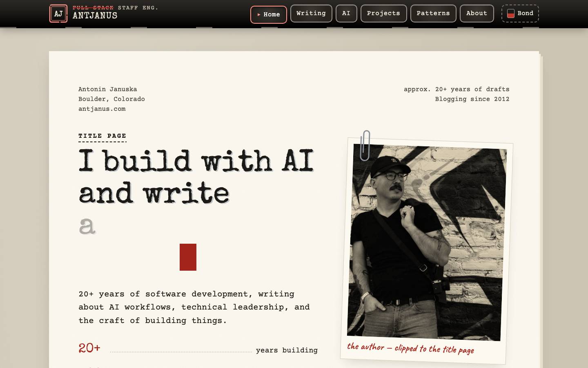Go to the Home nav item
The image size is (588, 368).
point(269,15)
